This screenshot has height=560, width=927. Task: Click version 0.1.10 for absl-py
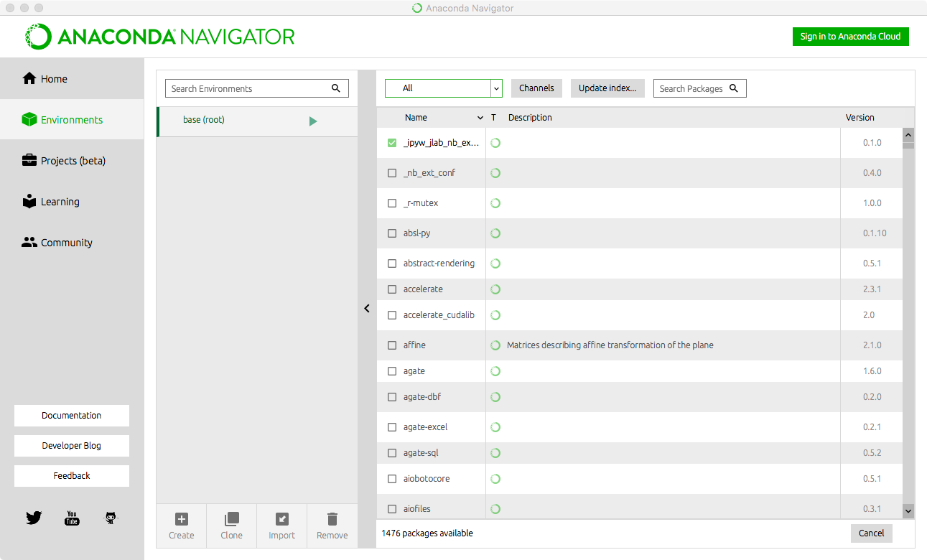(x=875, y=233)
